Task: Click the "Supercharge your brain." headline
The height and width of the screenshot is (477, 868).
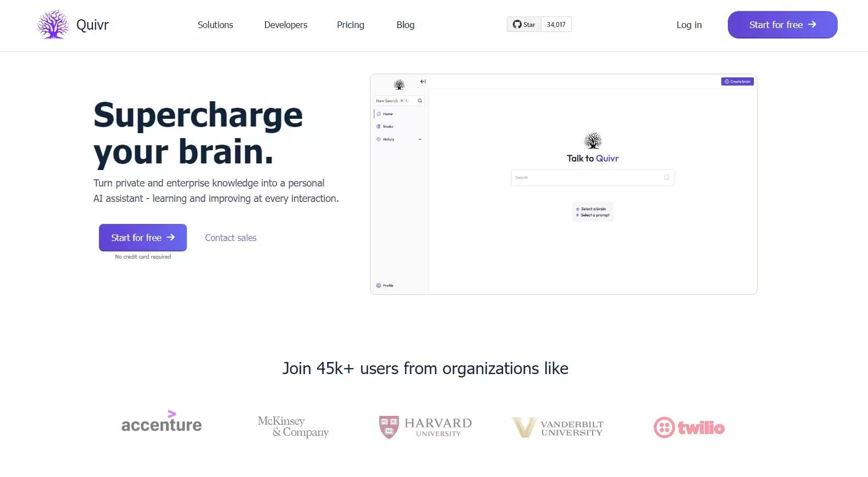Action: tap(198, 133)
